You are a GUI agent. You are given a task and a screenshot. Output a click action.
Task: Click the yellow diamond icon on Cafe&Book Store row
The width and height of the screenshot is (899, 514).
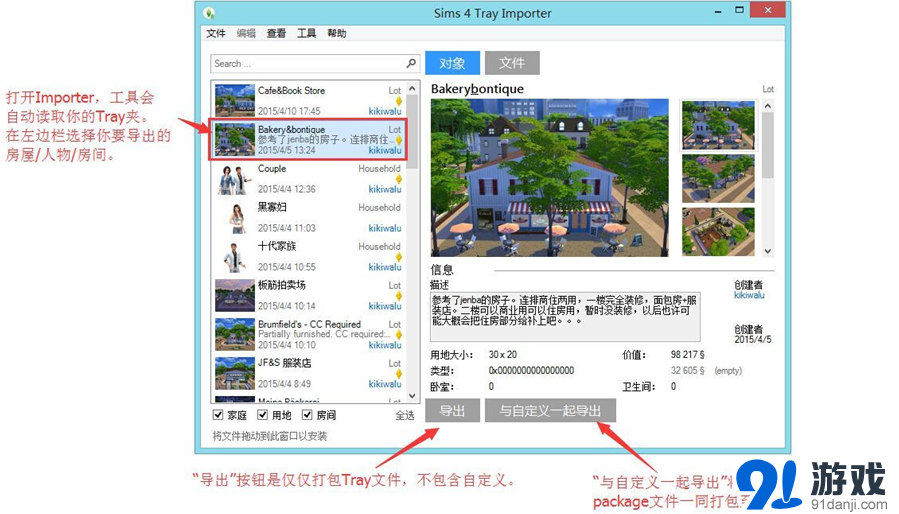398,101
